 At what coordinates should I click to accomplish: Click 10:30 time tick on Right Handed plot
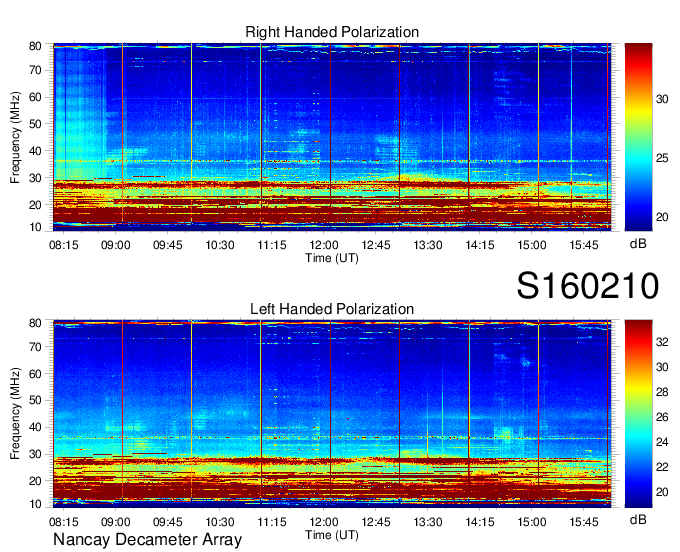(220, 245)
